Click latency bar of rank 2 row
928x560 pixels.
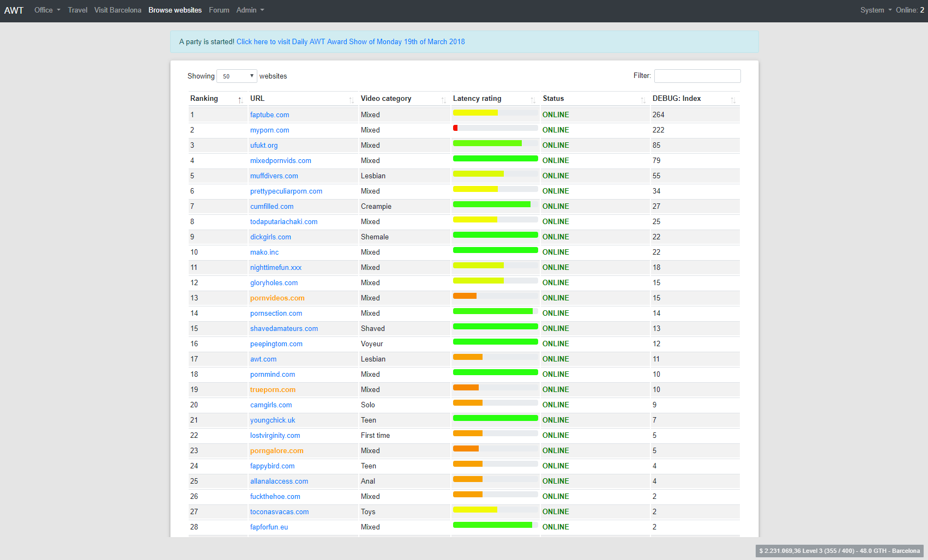[x=495, y=128]
